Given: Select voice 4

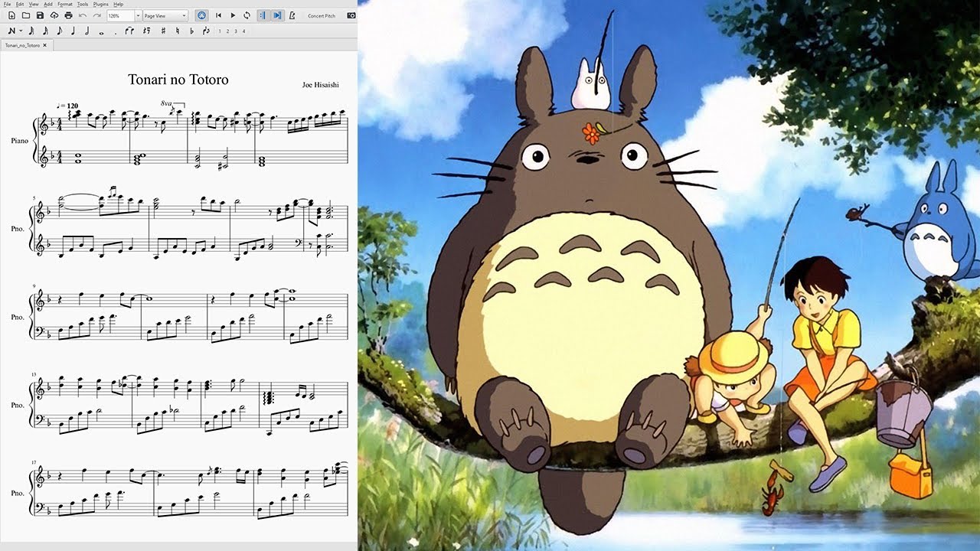Looking at the screenshot, I should [243, 31].
